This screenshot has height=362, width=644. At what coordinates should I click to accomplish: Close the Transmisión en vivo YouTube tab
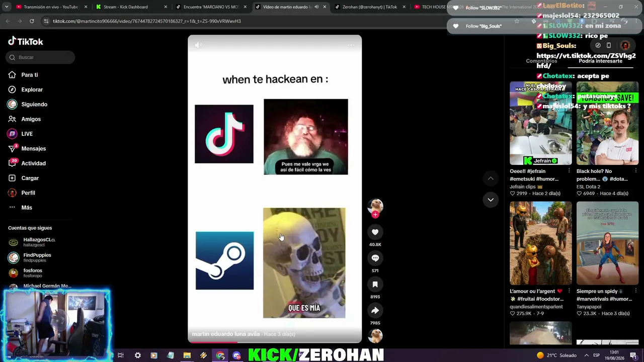pos(86,7)
